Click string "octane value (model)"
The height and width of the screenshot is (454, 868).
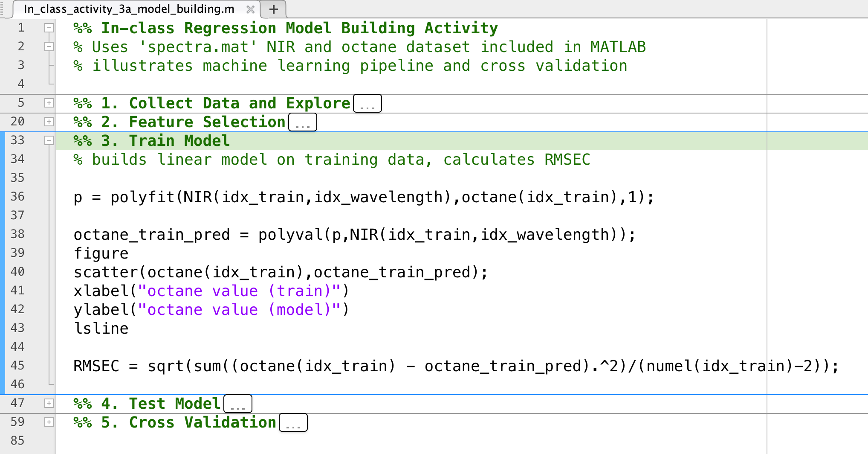(x=239, y=310)
